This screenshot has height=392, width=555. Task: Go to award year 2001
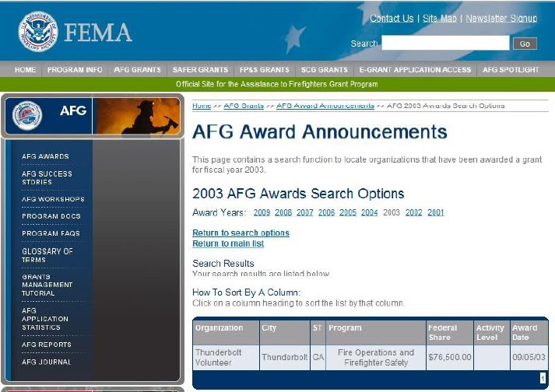(436, 212)
